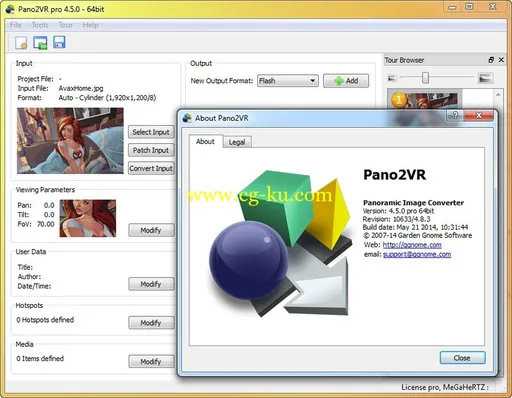Open the Tools menu
The height and width of the screenshot is (398, 512).
(x=40, y=25)
